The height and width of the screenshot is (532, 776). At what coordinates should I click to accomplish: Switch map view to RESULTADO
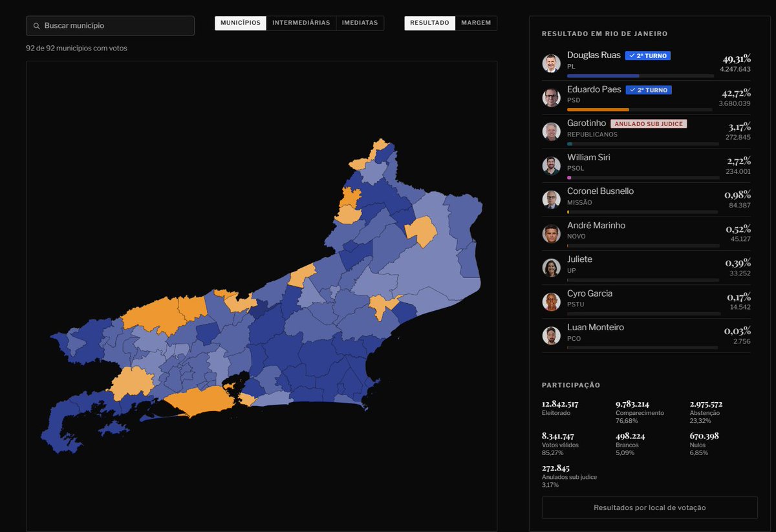[429, 23]
